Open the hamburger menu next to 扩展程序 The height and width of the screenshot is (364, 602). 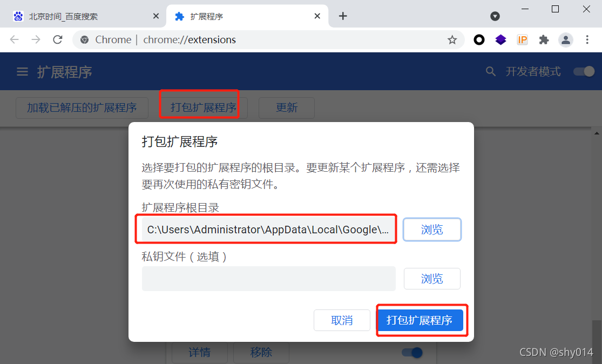(22, 72)
